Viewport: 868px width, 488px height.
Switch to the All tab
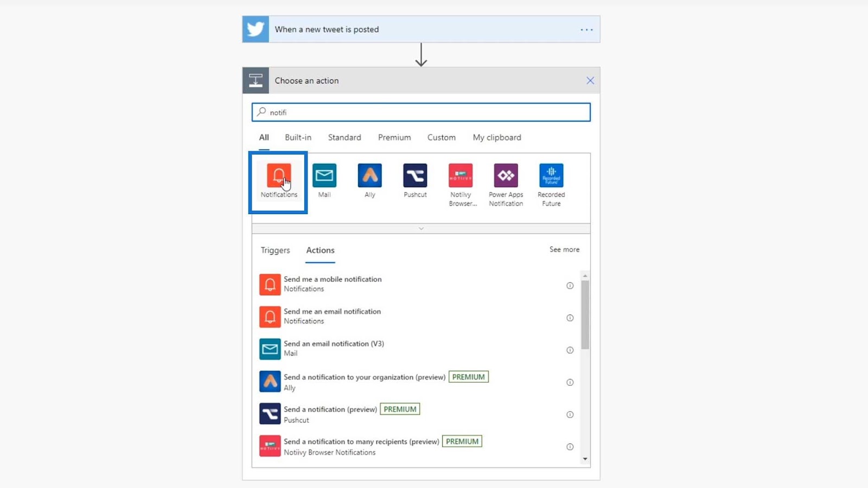pos(264,138)
